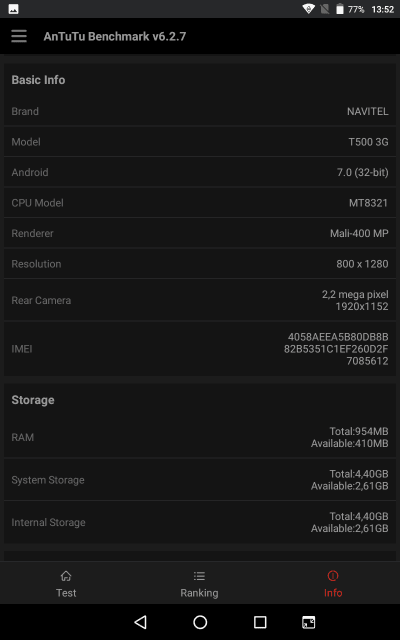Open the image notification icon in status bar
Image resolution: width=400 pixels, height=640 pixels.
click(x=13, y=9)
